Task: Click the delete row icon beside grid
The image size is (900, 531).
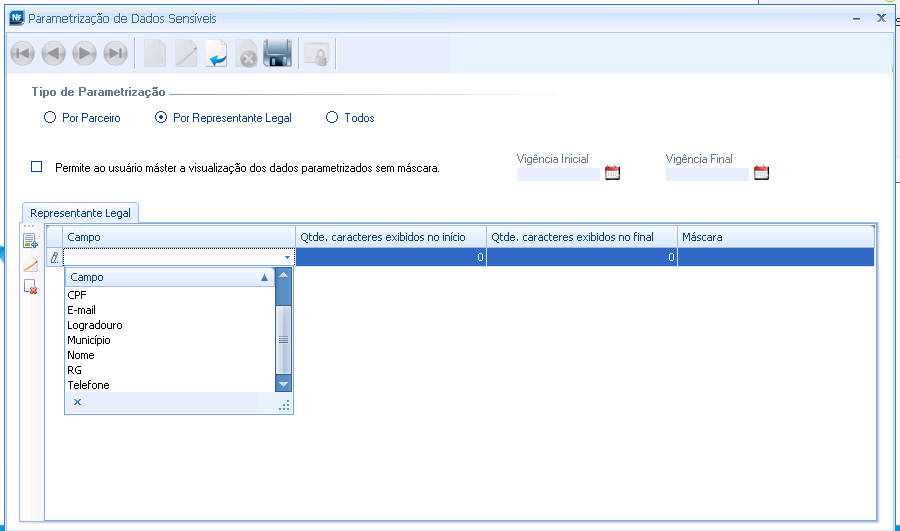Action: click(30, 287)
